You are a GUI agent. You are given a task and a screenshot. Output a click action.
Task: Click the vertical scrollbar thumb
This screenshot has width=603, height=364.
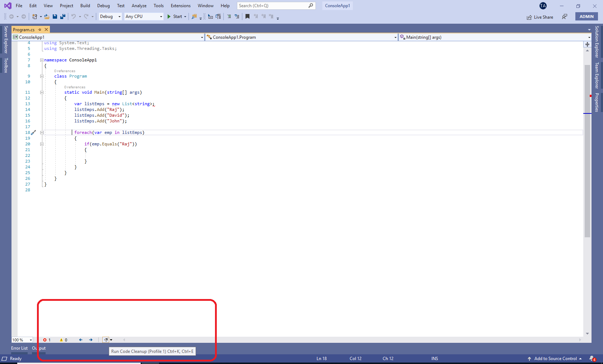(x=587, y=151)
